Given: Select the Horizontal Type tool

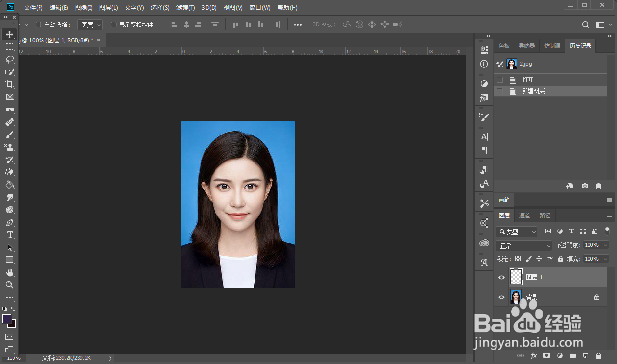Looking at the screenshot, I should pos(9,235).
